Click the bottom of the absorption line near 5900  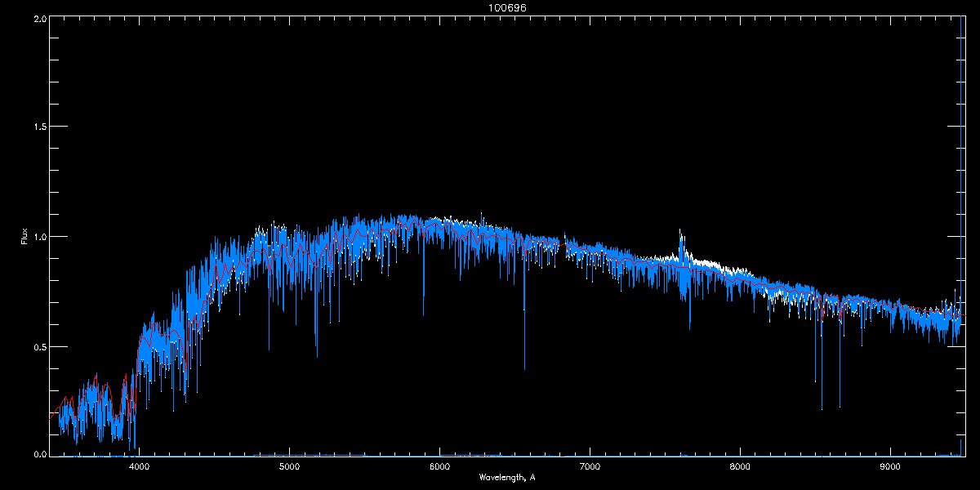(x=423, y=315)
